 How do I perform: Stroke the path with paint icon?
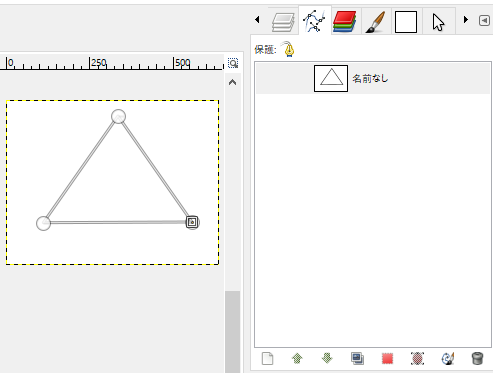448,359
